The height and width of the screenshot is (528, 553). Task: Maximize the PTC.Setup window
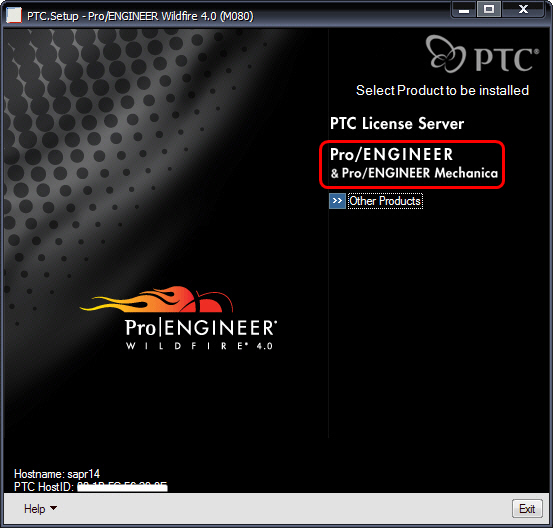[x=489, y=9]
